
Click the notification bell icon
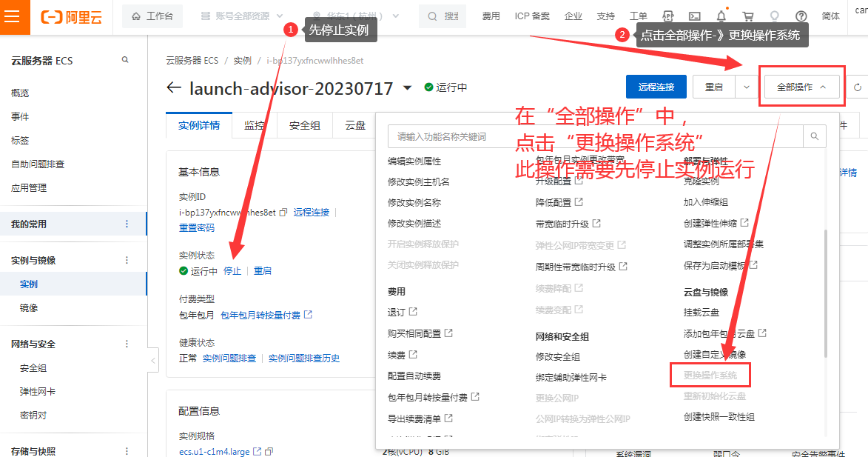[721, 16]
